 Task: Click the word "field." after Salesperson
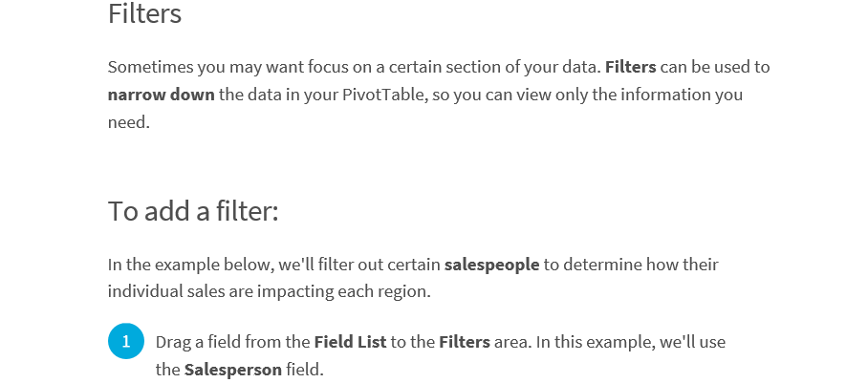pyautogui.click(x=304, y=370)
